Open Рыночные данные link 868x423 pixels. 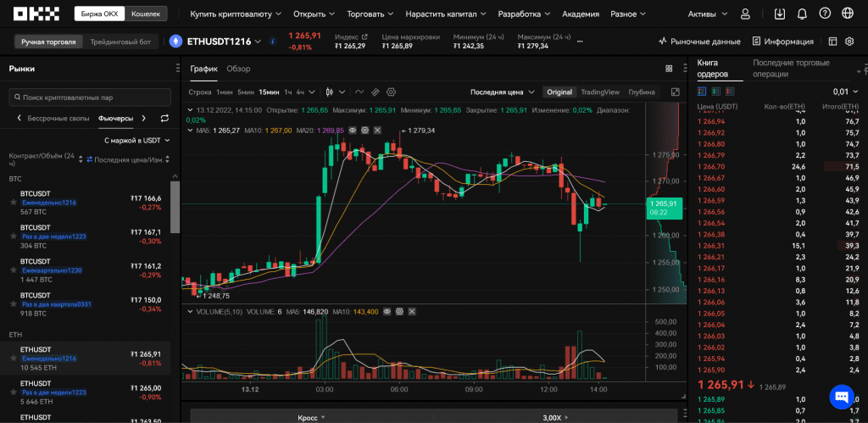tap(699, 42)
